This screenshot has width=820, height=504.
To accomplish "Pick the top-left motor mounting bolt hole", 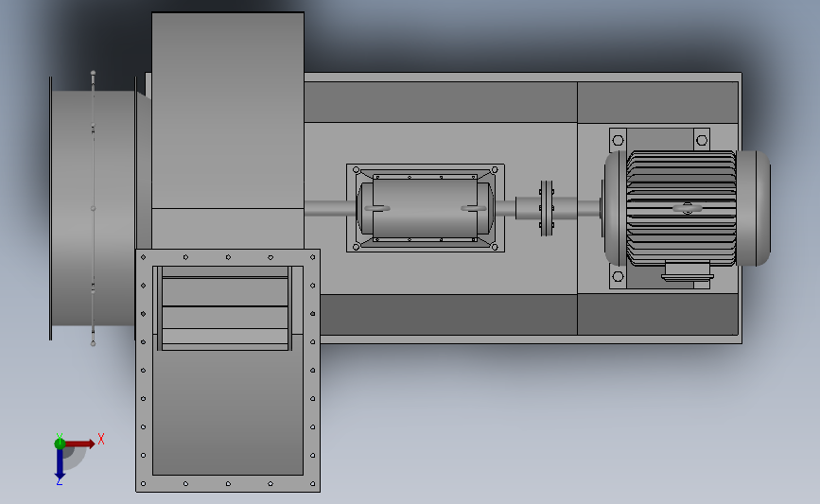I will coord(618,140).
